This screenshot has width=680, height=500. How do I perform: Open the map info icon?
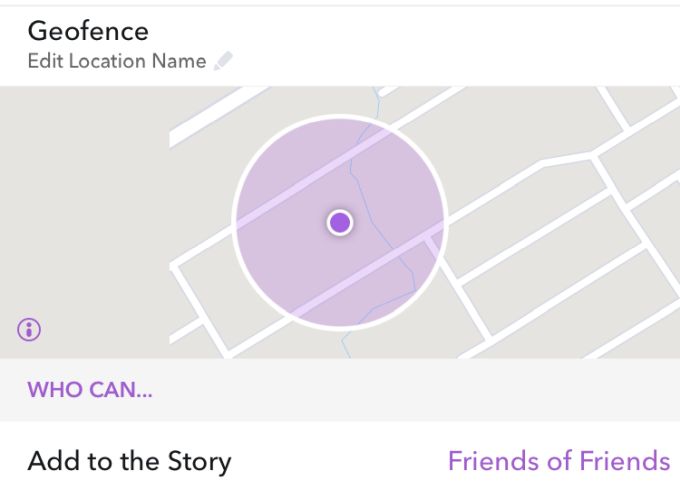point(30,328)
